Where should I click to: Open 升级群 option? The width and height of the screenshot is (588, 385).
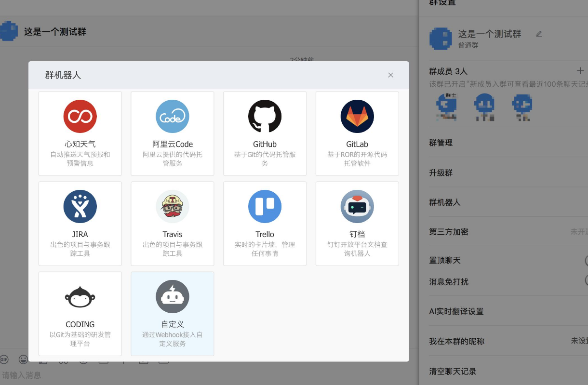(441, 173)
